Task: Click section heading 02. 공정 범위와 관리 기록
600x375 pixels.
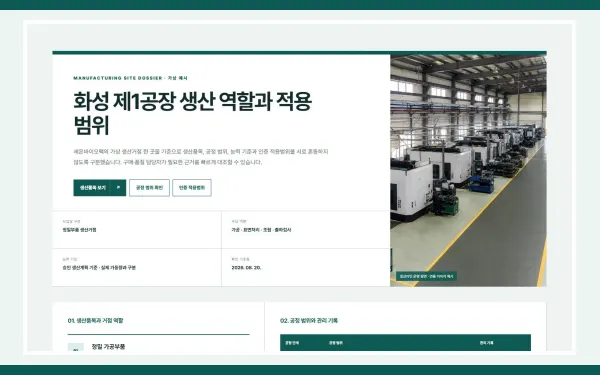Action: (x=309, y=321)
